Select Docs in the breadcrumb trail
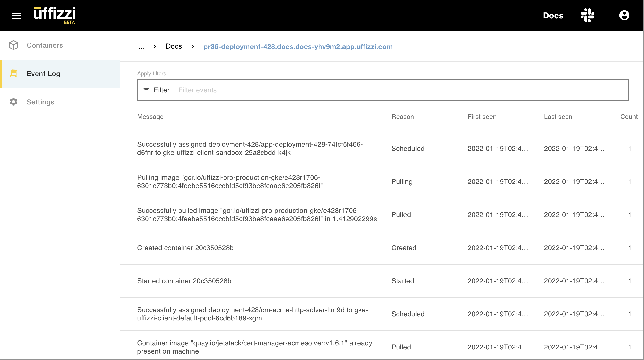The image size is (644, 360). click(174, 46)
